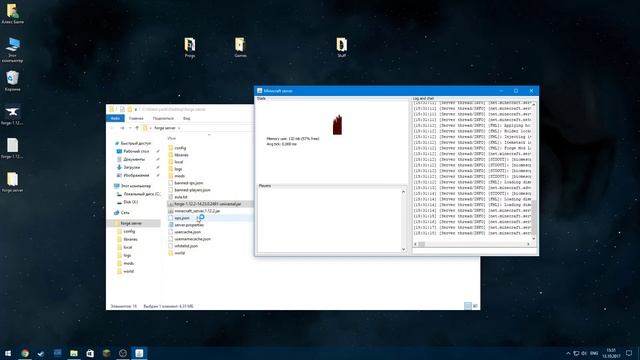Open the Microsoft Store taskbar icon
The image size is (640, 360).
coord(90,353)
